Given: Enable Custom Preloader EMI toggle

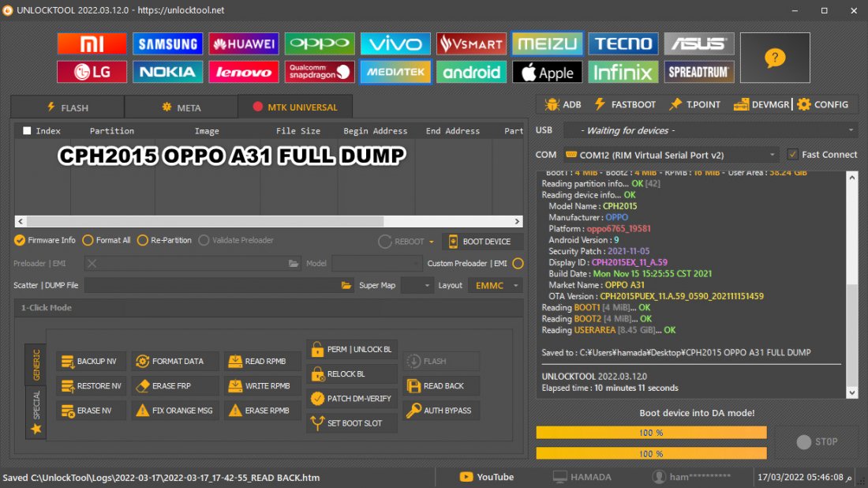Looking at the screenshot, I should (518, 264).
